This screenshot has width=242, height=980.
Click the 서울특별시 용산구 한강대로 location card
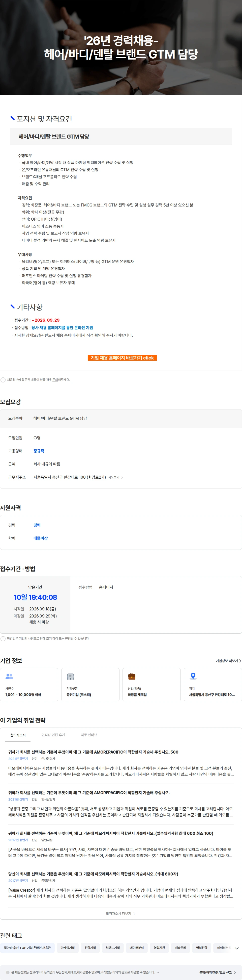pos(213,684)
